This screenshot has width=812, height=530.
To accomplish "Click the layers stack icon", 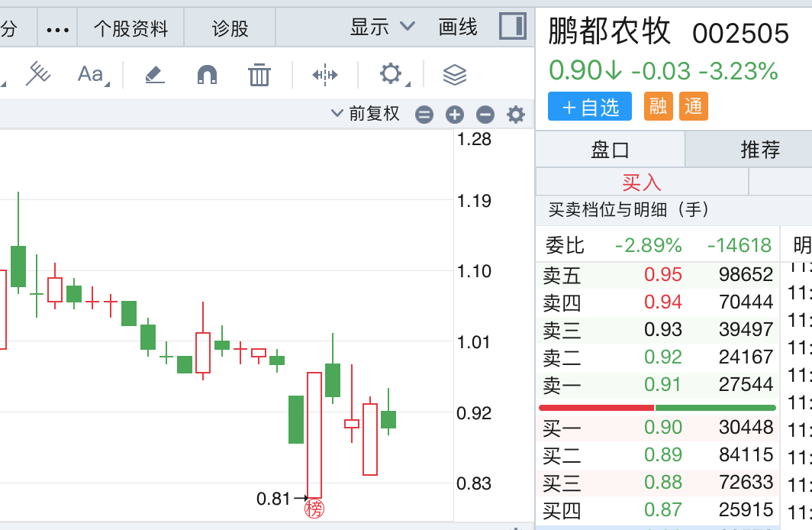I will click(x=454, y=75).
